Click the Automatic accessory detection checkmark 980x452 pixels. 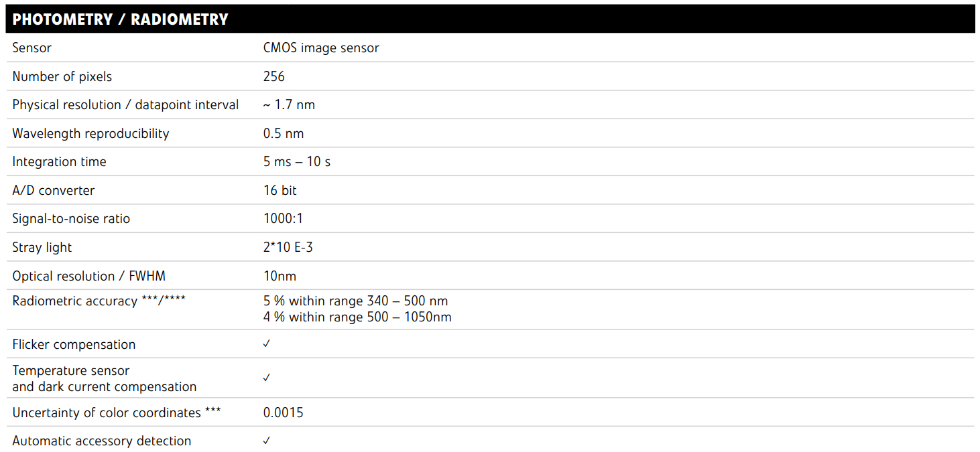pos(267,441)
